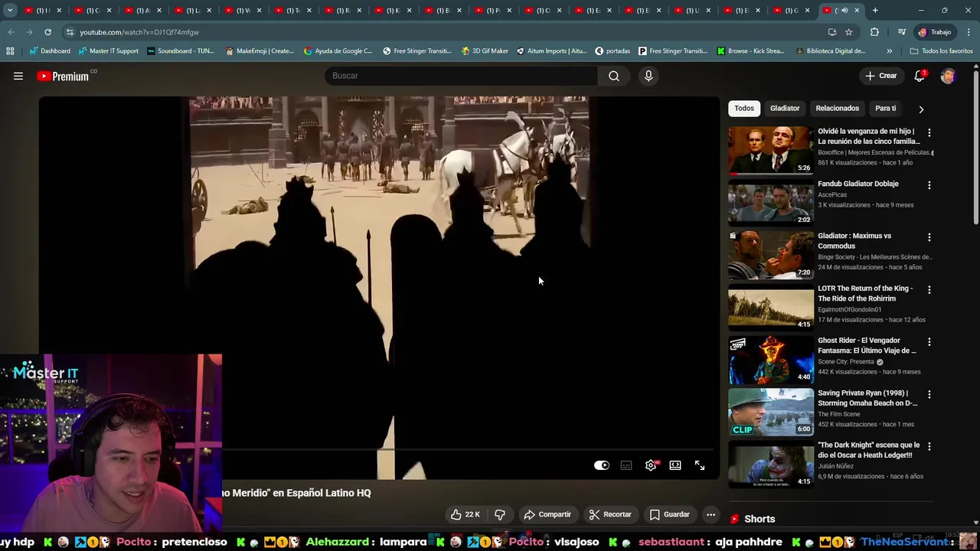
Task: Go back in browser history
Action: click(11, 32)
